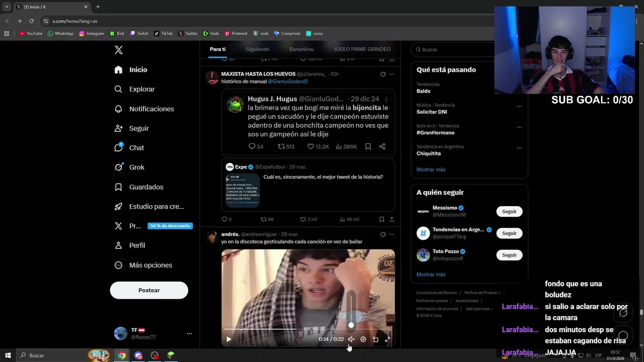Toggle video picture-in-picture icon

pyautogui.click(x=375, y=339)
